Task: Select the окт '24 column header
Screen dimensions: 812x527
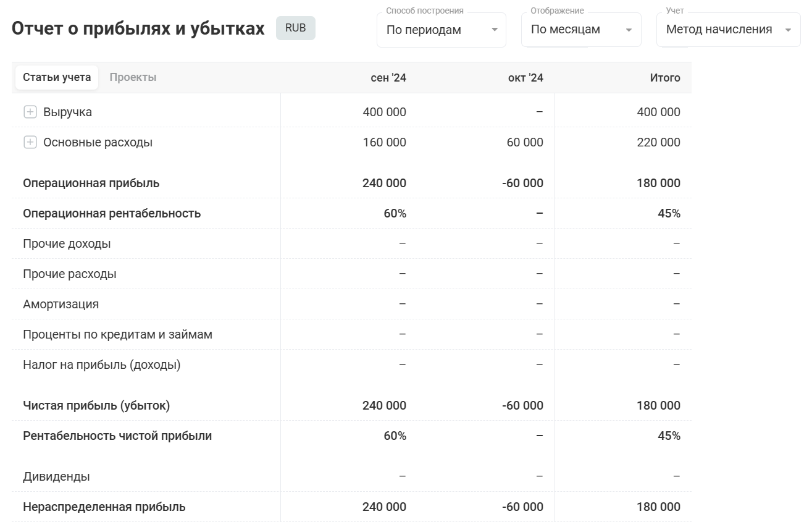Action: tap(525, 78)
